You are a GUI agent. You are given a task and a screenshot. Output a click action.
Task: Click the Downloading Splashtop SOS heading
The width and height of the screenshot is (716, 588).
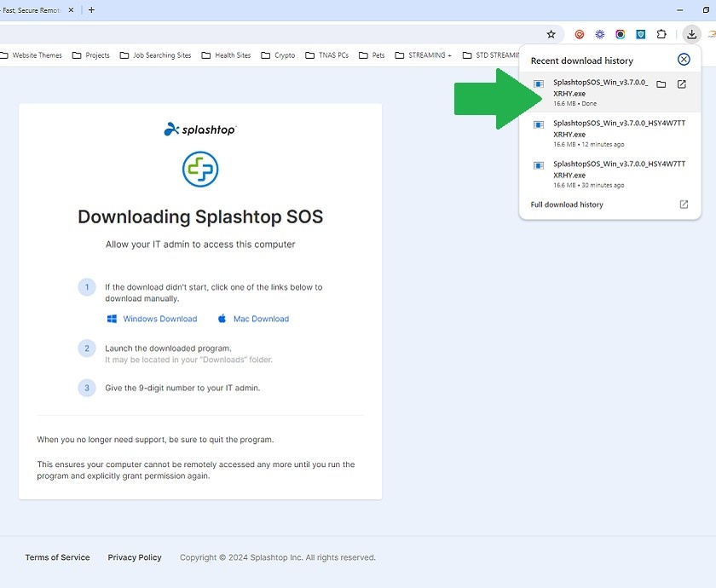(200, 216)
